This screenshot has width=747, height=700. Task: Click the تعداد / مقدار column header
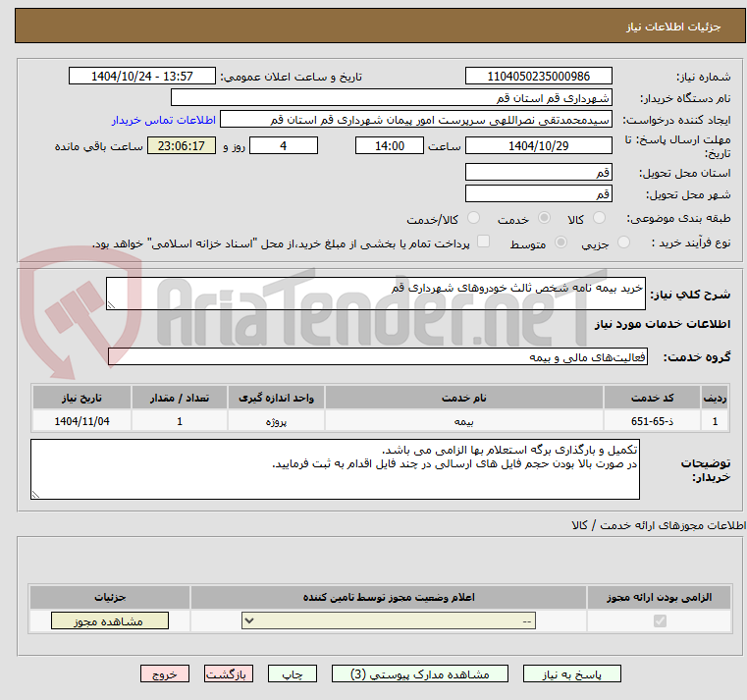(x=179, y=398)
